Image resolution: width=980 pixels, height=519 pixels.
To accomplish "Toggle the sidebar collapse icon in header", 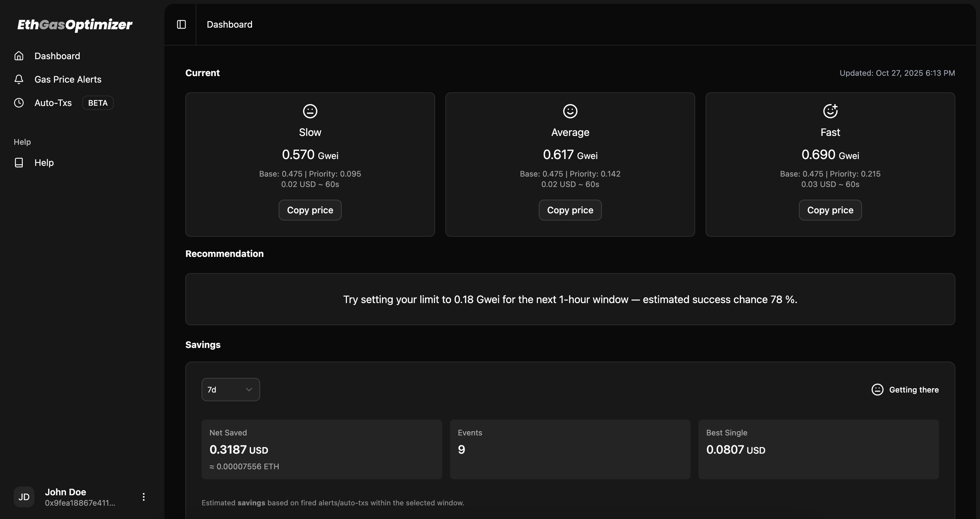I will point(181,24).
